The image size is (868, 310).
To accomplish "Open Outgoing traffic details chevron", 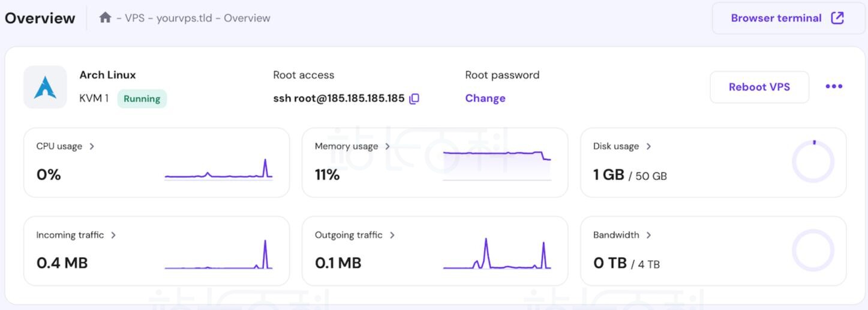I will [x=392, y=235].
